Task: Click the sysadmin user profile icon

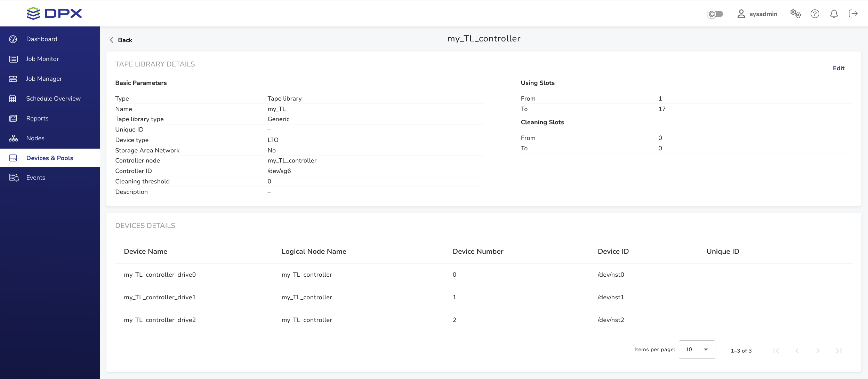Action: pos(741,14)
